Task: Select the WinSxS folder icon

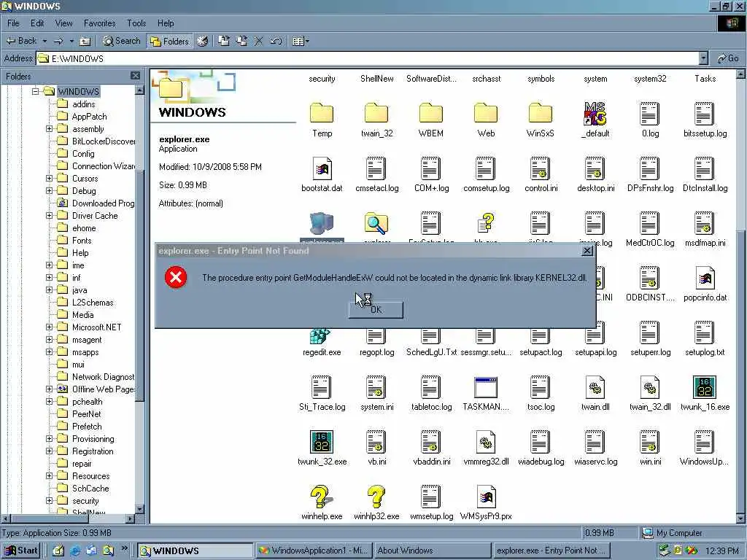Action: [541, 114]
